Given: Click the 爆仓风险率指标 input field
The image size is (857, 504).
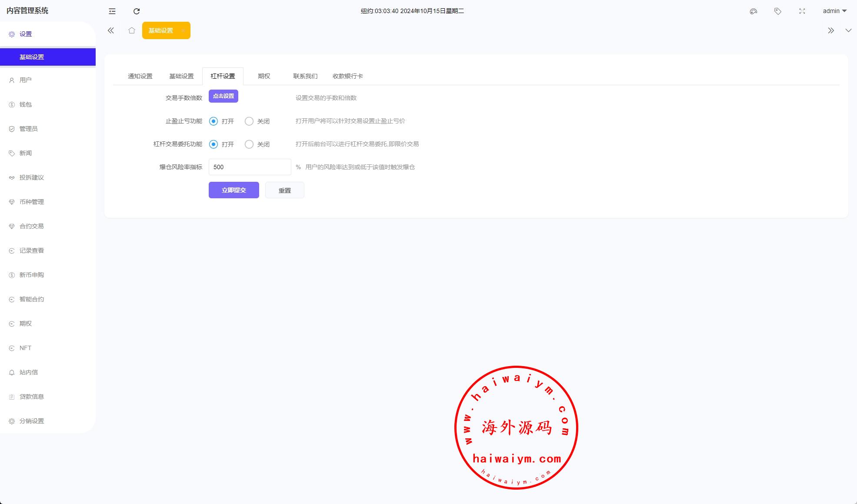Looking at the screenshot, I should click(x=250, y=167).
